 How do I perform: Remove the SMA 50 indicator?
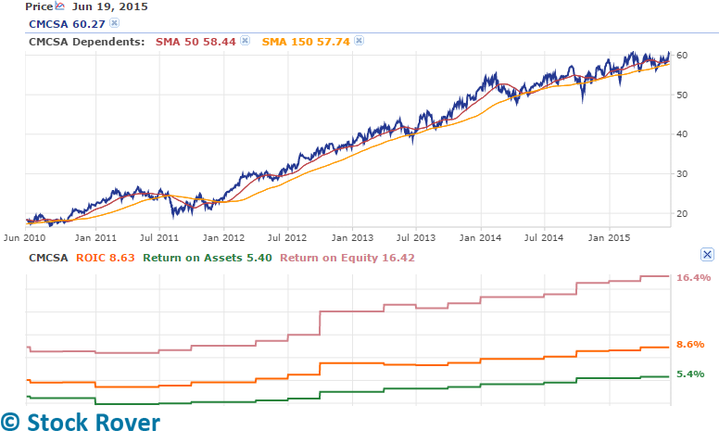(x=245, y=41)
